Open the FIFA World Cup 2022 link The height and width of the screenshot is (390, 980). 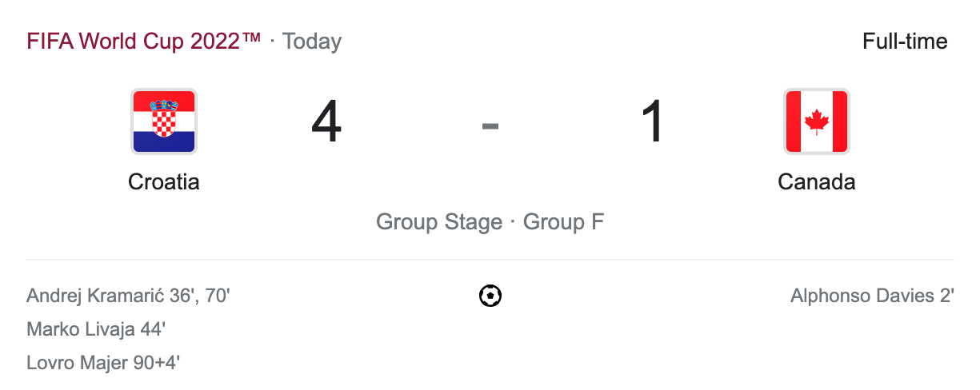point(144,42)
